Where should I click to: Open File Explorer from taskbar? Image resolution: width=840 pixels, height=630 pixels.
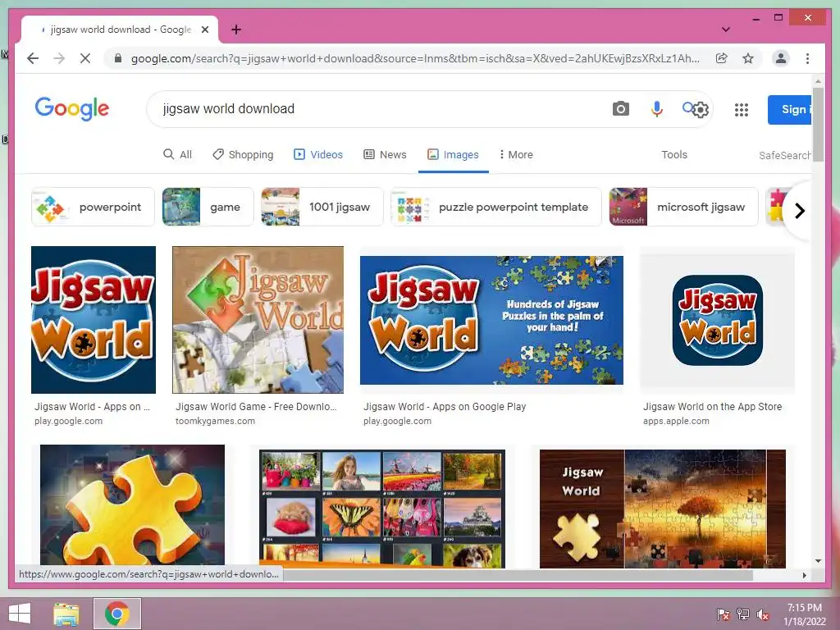point(66,614)
